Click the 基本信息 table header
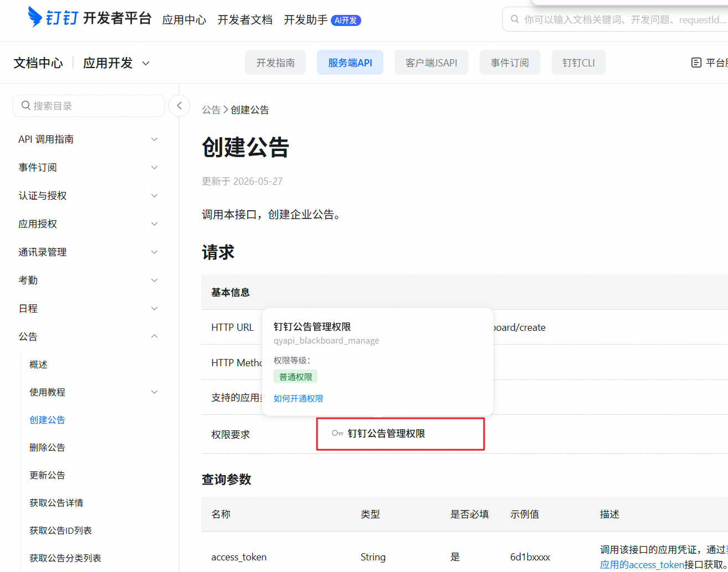728x572 pixels. click(230, 292)
